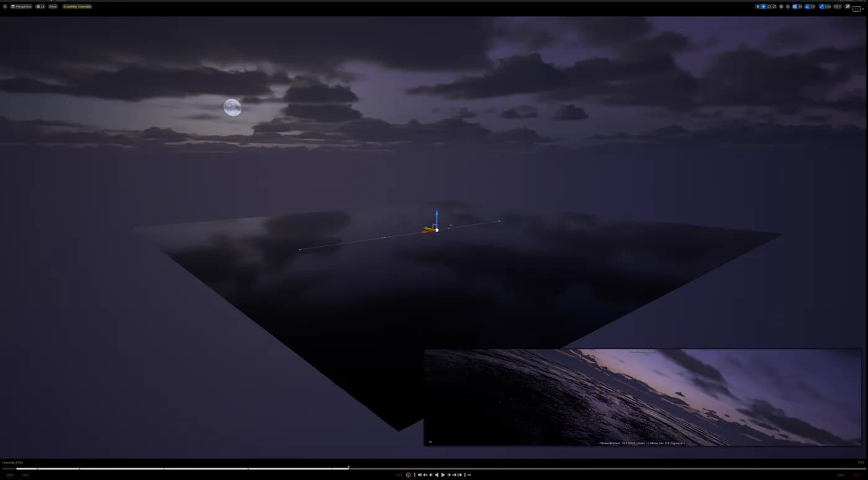Image resolution: width=868 pixels, height=480 pixels.
Task: Activate the Select objects mode icon
Action: [x=758, y=6]
